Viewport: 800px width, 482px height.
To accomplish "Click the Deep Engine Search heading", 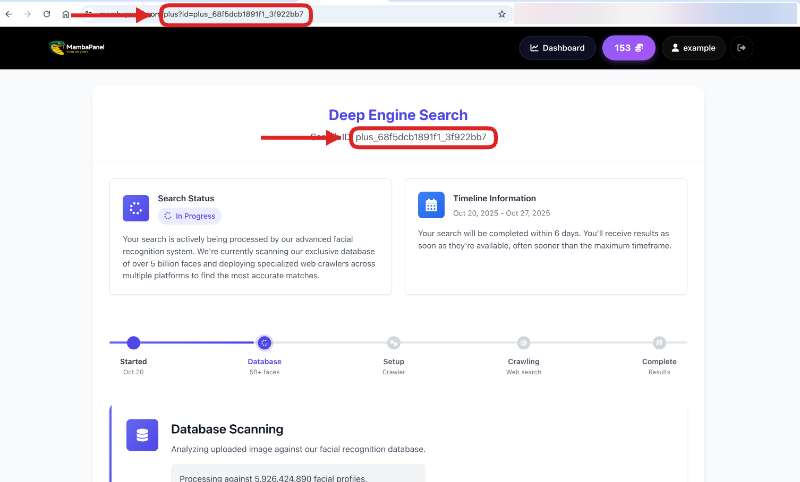I will point(398,115).
